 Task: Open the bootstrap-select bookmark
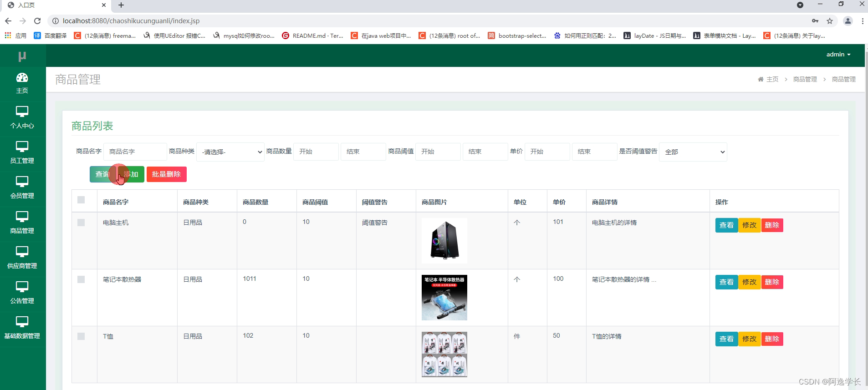[x=517, y=35]
